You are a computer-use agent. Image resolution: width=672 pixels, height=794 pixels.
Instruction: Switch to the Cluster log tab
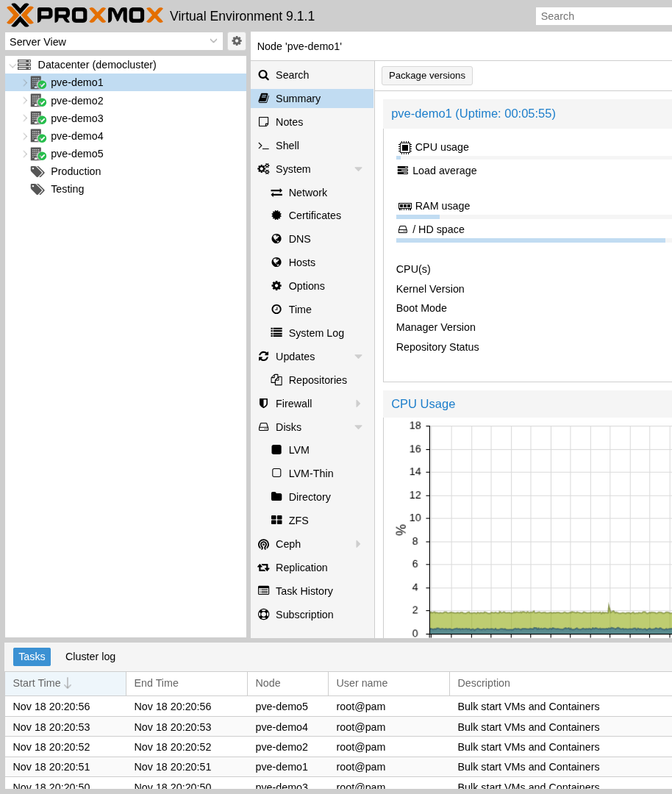point(90,657)
